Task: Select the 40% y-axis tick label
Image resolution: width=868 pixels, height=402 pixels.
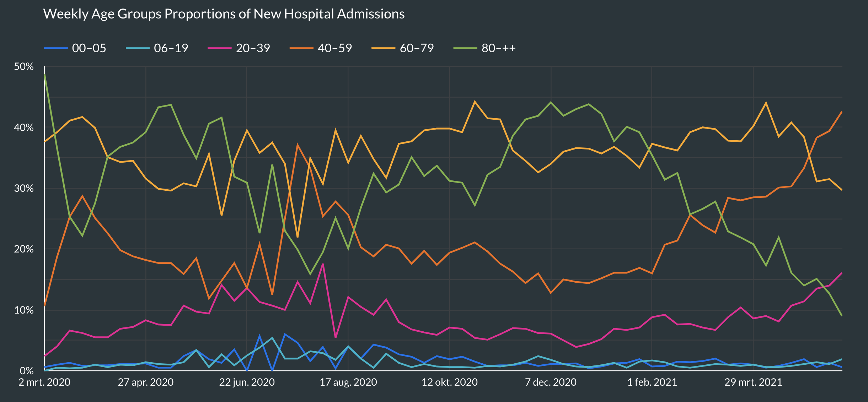Action: click(24, 127)
